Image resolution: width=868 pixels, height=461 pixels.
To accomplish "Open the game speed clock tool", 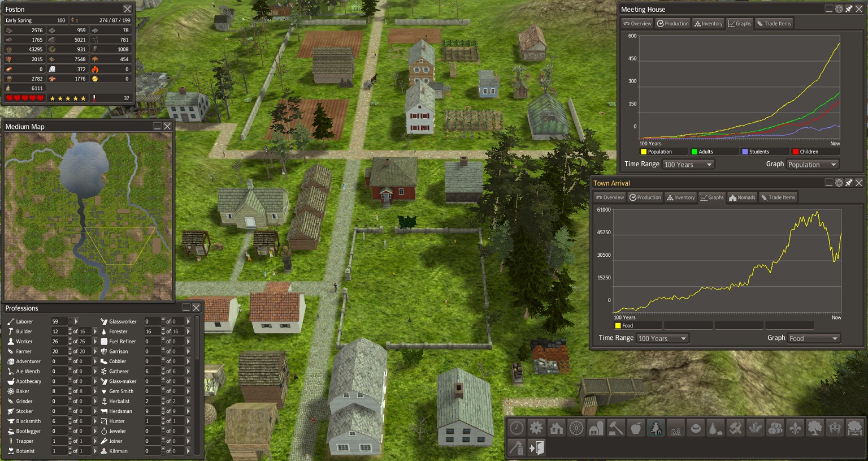I will (x=517, y=428).
